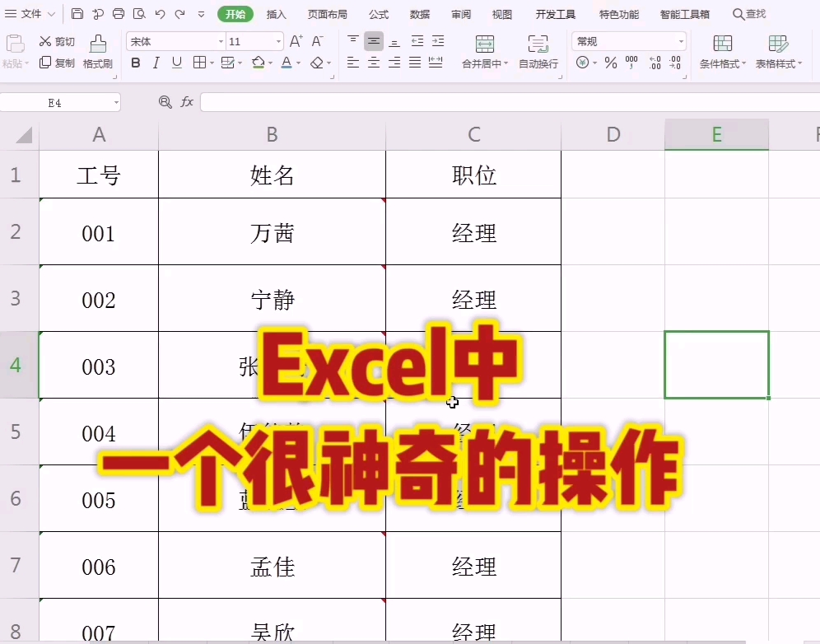Toggle top vertical alignment
The width and height of the screenshot is (820, 644).
(353, 41)
